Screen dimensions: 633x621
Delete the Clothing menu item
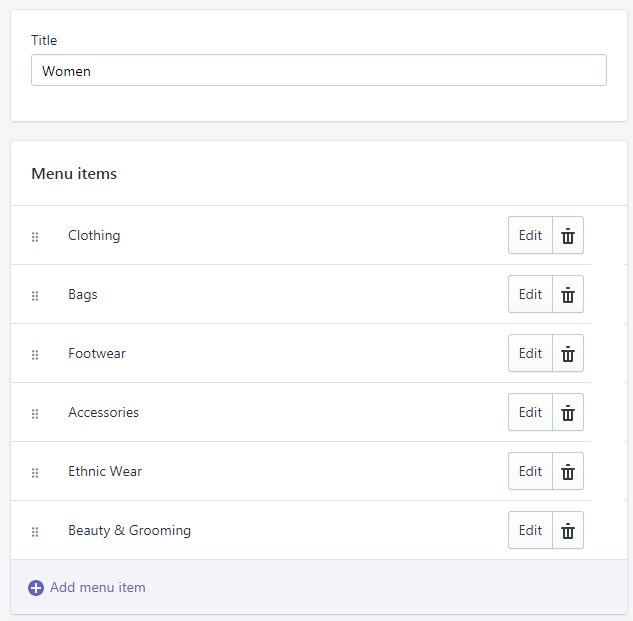coord(568,236)
